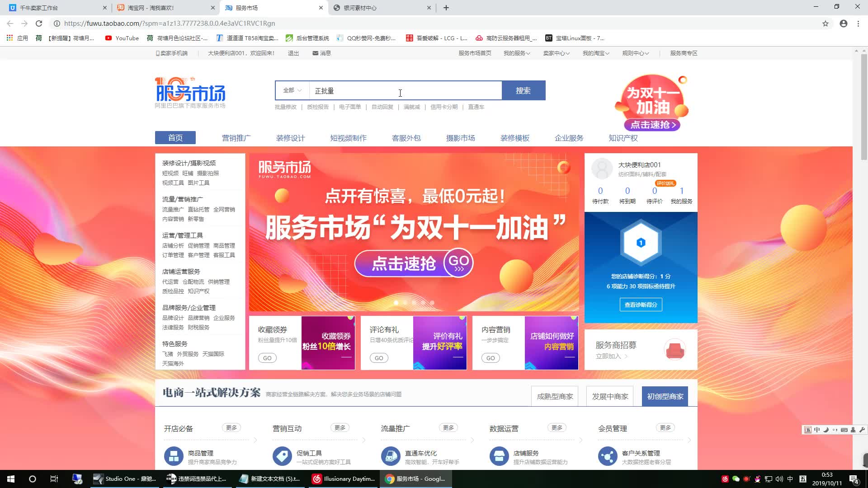Open the Chrome three-dot menu

(x=858, y=23)
